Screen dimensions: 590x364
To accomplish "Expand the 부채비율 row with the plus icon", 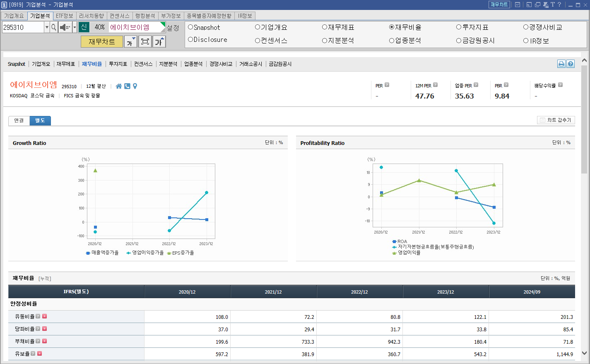I will pyautogui.click(x=45, y=341).
